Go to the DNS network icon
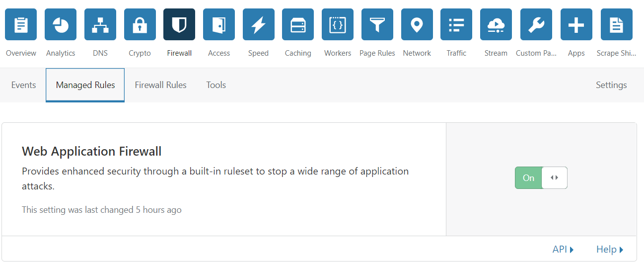Image resolution: width=644 pixels, height=268 pixels. [100, 25]
